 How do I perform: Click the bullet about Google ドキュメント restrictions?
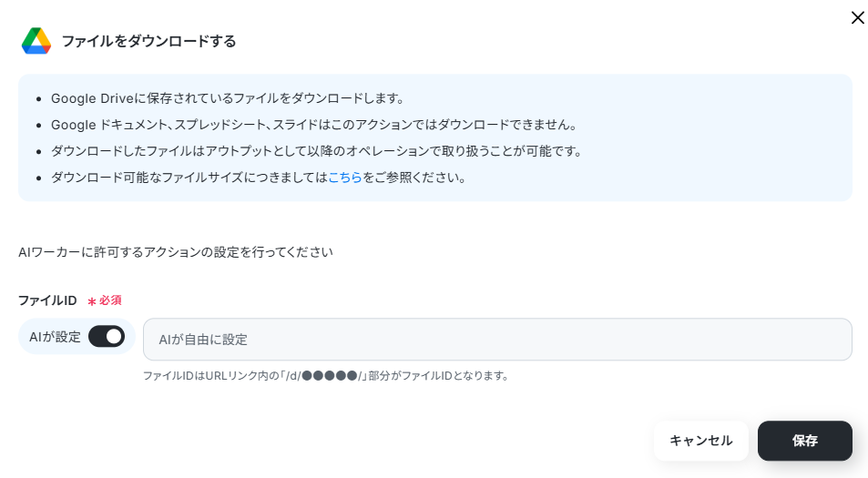(x=314, y=125)
